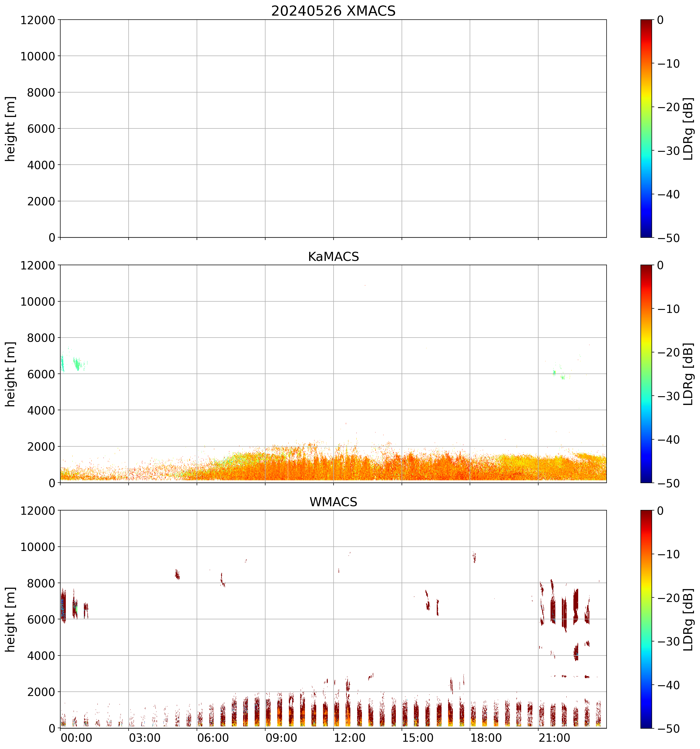Image resolution: width=700 pixels, height=749 pixels.
Task: Click the KaMACS panel colorbar
Action: pyautogui.click(x=646, y=374)
